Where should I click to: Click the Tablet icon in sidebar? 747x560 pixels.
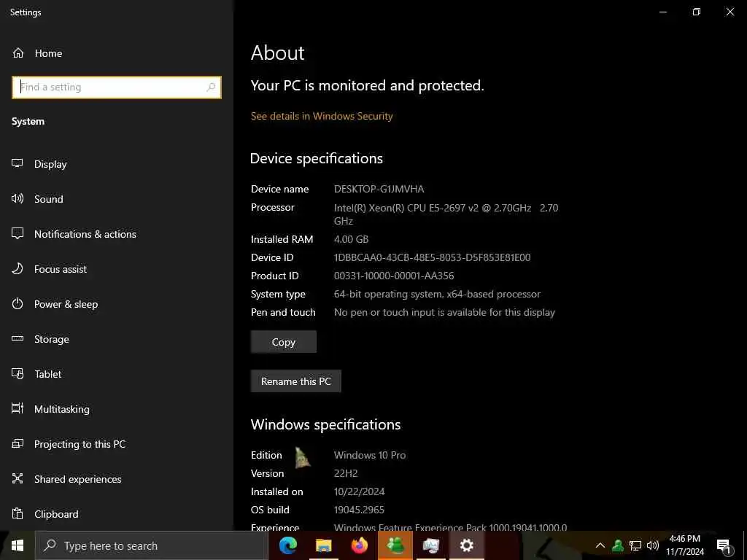pyautogui.click(x=18, y=374)
